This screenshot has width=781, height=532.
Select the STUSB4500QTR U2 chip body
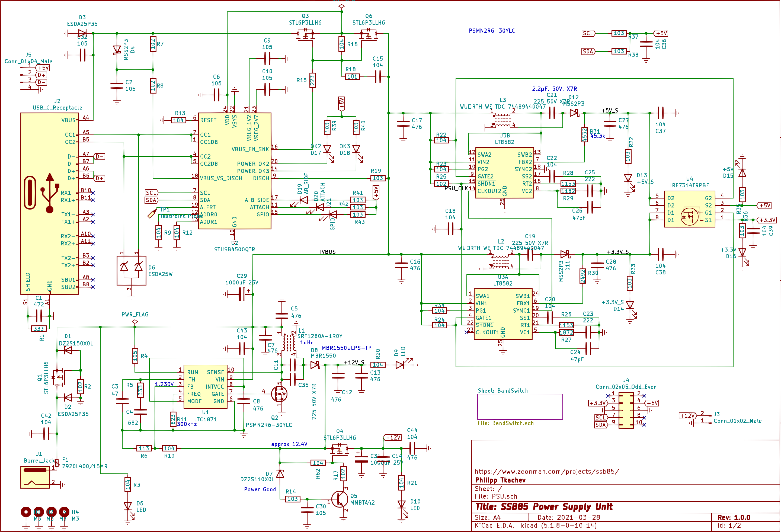click(234, 171)
